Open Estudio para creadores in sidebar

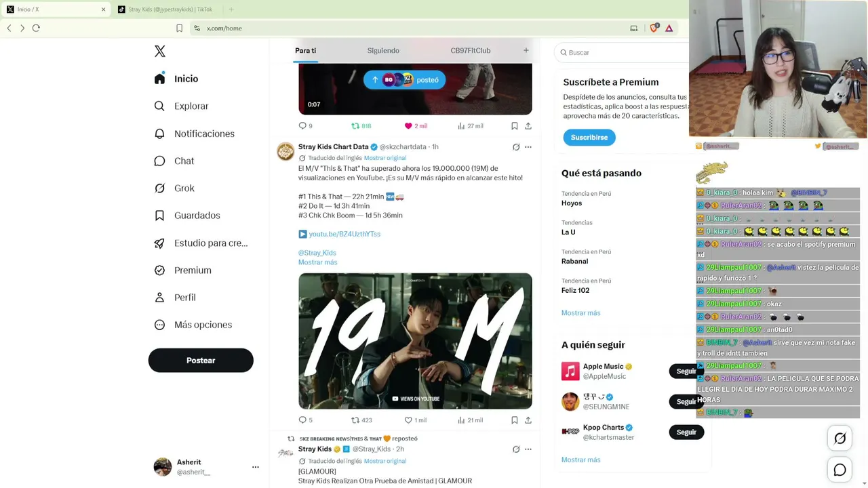tap(201, 243)
